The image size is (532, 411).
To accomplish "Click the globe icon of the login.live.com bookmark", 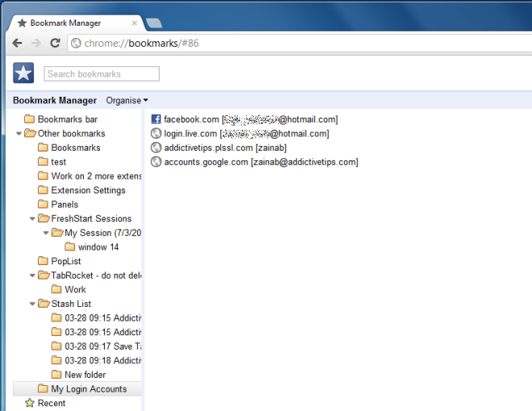I will tap(156, 133).
